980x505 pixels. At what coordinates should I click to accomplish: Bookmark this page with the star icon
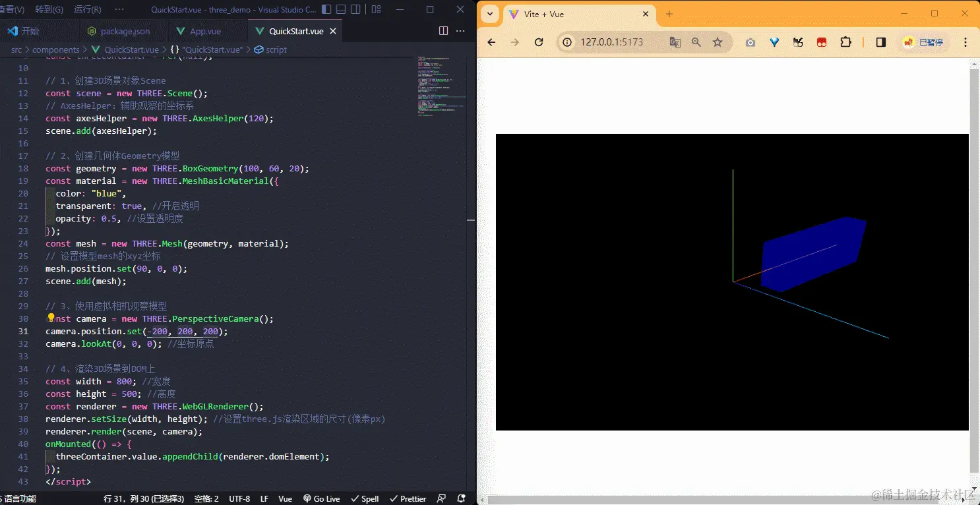[x=718, y=42]
